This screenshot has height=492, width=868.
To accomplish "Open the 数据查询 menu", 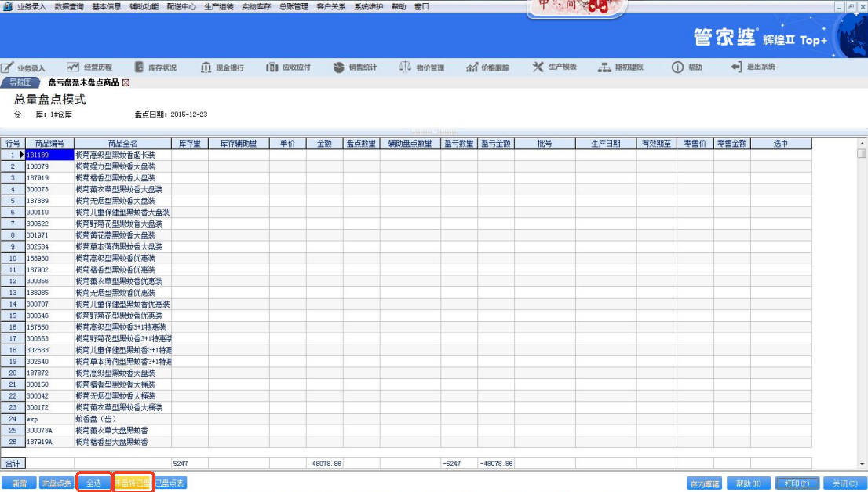I will coord(69,6).
